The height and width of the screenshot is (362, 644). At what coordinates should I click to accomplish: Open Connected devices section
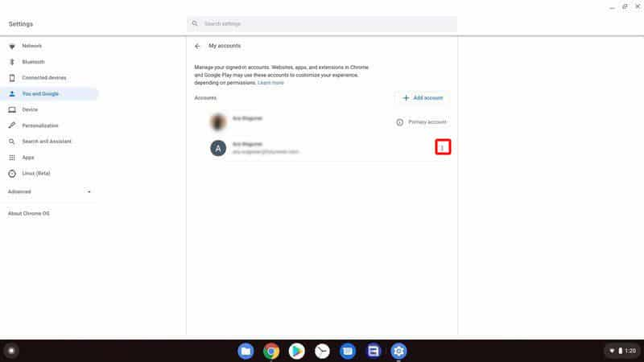tap(43, 78)
